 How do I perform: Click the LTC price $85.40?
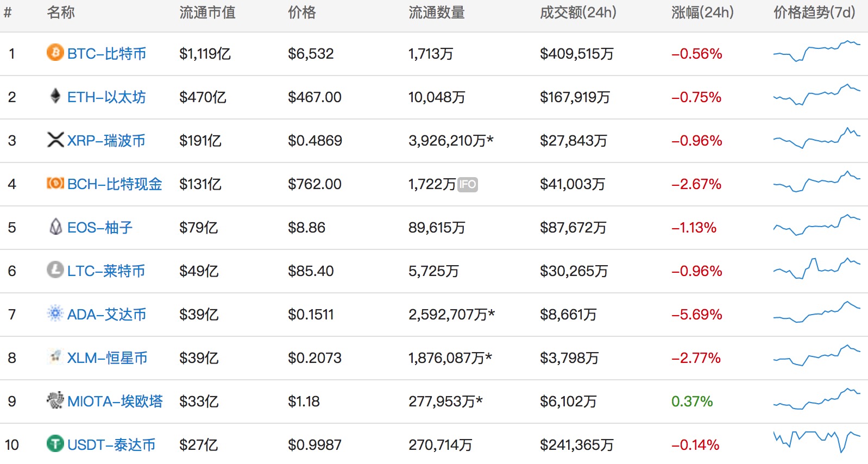pos(311,271)
